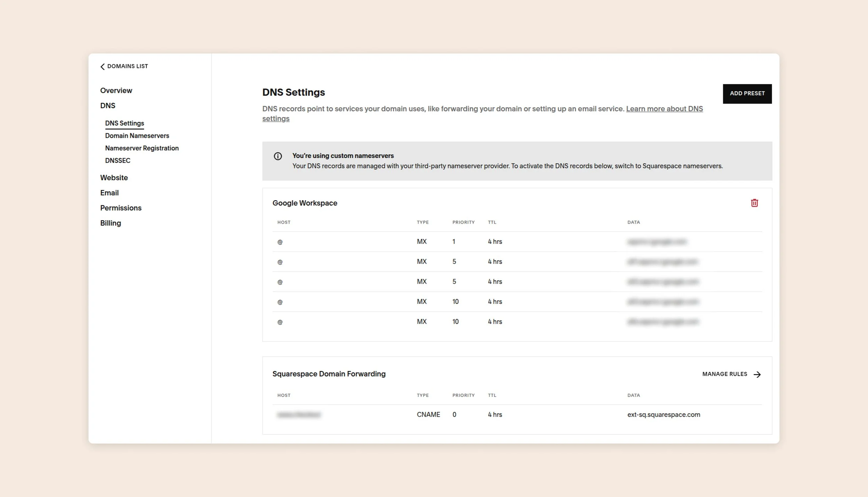This screenshot has width=868, height=497.
Task: Open the DNSSEC settings page
Action: [117, 160]
